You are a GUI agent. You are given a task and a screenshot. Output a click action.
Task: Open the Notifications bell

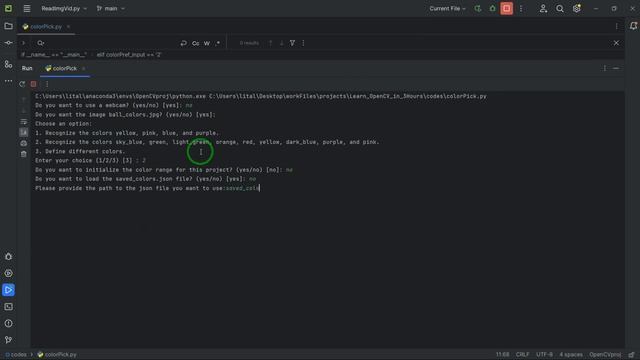(633, 26)
